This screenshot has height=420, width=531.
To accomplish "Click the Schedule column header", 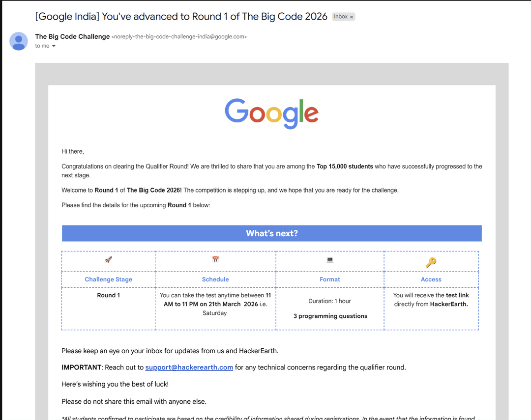I will pos(215,280).
